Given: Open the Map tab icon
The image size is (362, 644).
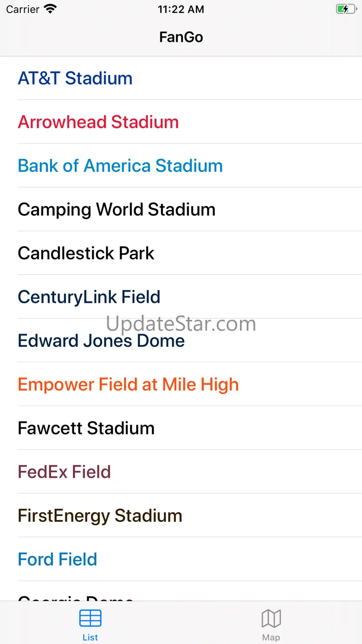Looking at the screenshot, I should pos(271,618).
